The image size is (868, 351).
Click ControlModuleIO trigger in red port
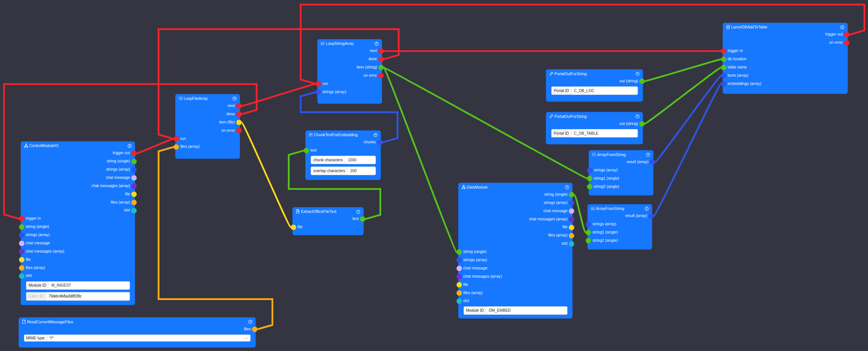click(22, 219)
